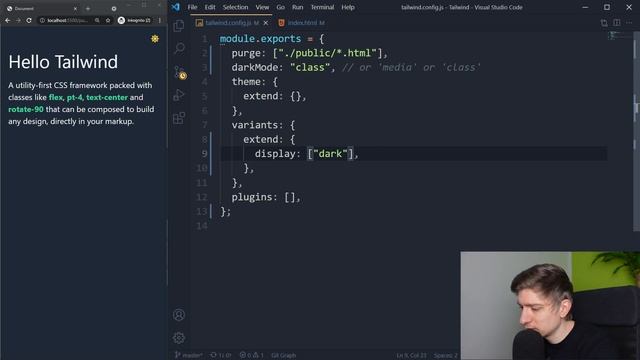Bookmark this page with the star
The width and height of the screenshot is (640, 360).
pyautogui.click(x=108, y=20)
